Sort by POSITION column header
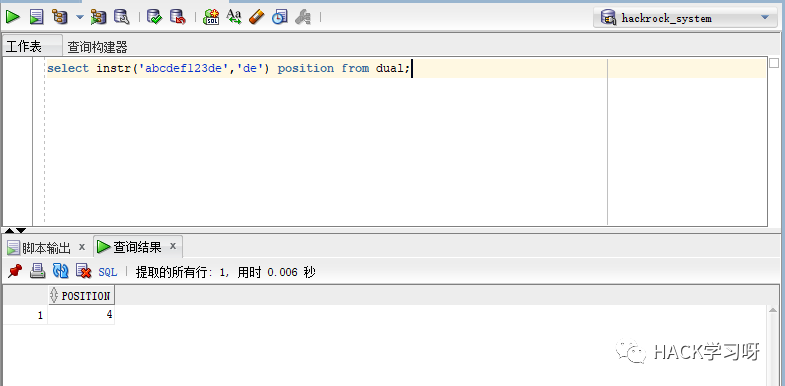785x386 pixels. tap(81, 296)
